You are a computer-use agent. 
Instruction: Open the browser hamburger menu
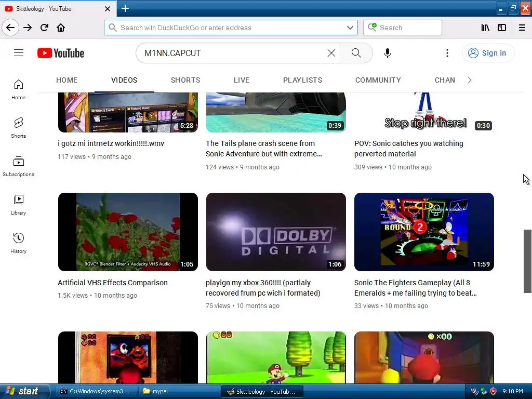click(x=522, y=28)
